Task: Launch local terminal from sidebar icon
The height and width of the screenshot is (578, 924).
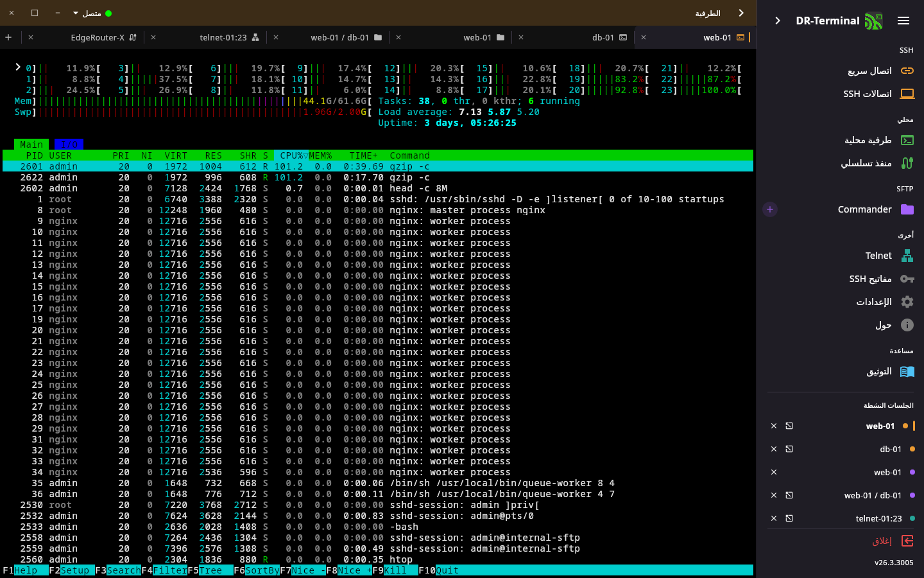Action: point(907,140)
